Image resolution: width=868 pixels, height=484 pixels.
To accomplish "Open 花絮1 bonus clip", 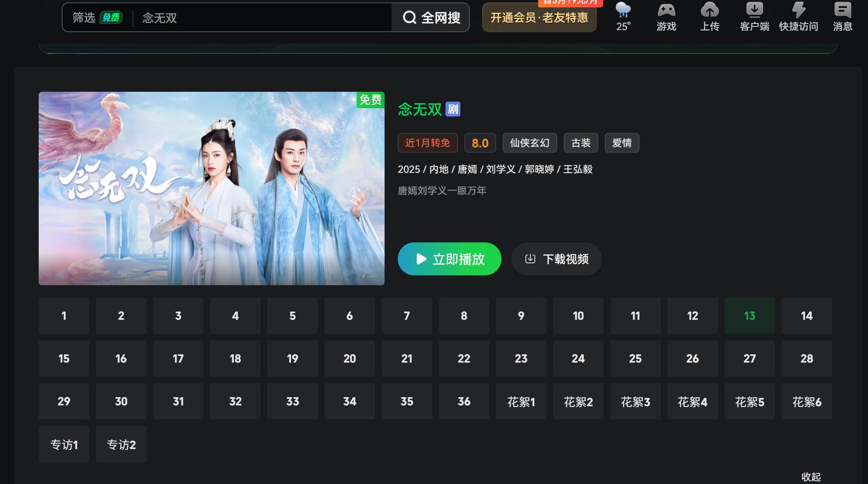I will click(521, 401).
